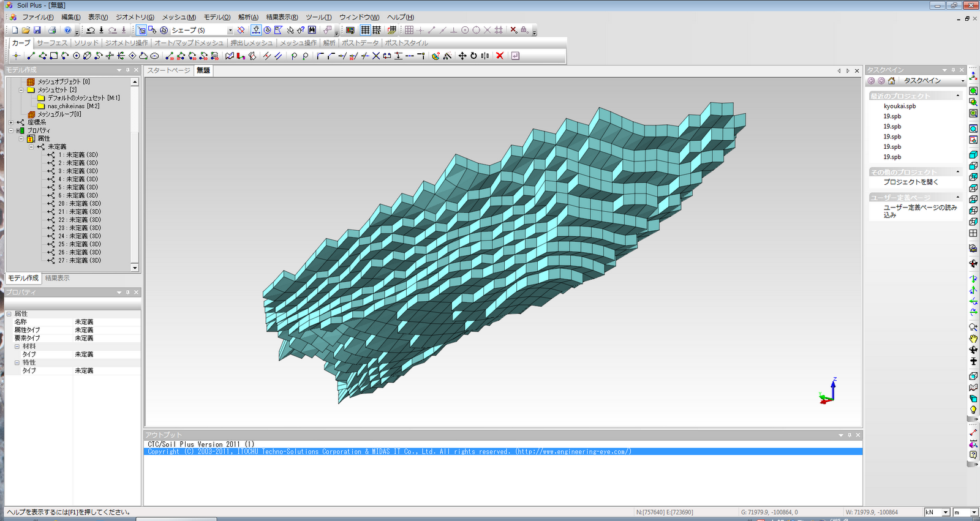Open the ウィンドウ menu
The width and height of the screenshot is (980, 521).
pyautogui.click(x=360, y=17)
